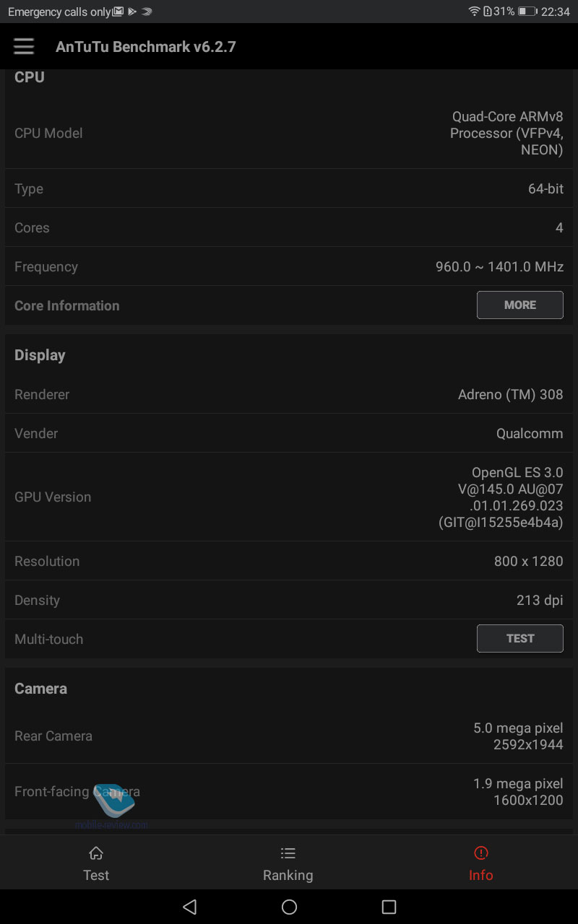Tap the Wi-Fi status icon
This screenshot has width=578, height=924.
[474, 12]
